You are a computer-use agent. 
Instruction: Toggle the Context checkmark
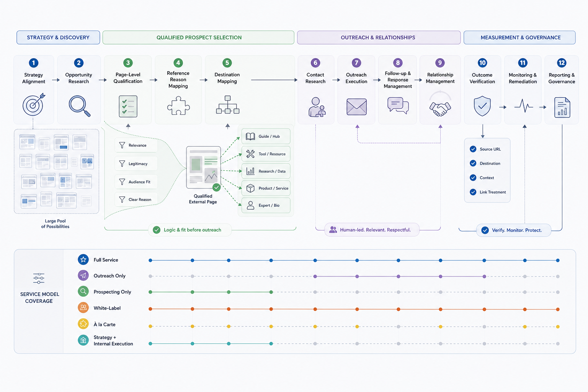pos(473,178)
